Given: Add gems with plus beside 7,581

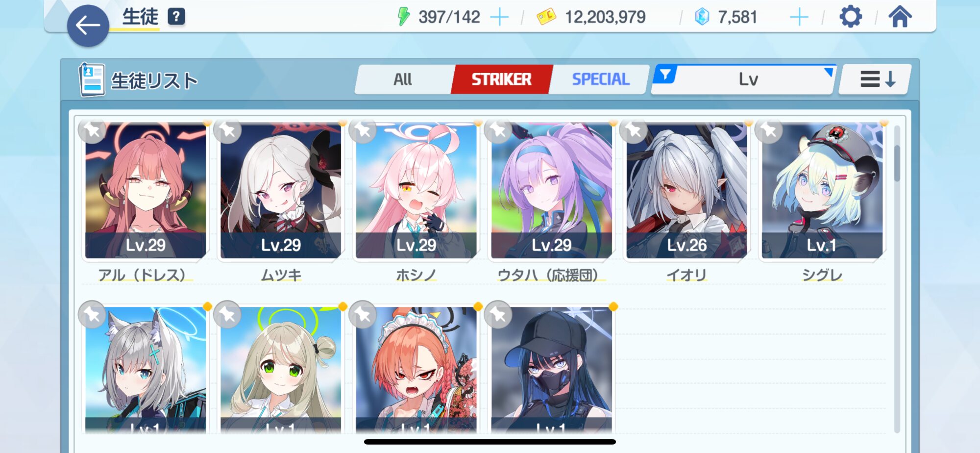Looking at the screenshot, I should pos(799,17).
